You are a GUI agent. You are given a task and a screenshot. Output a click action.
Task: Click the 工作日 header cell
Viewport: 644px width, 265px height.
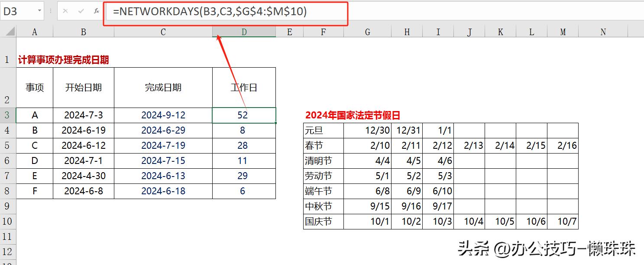click(x=244, y=88)
